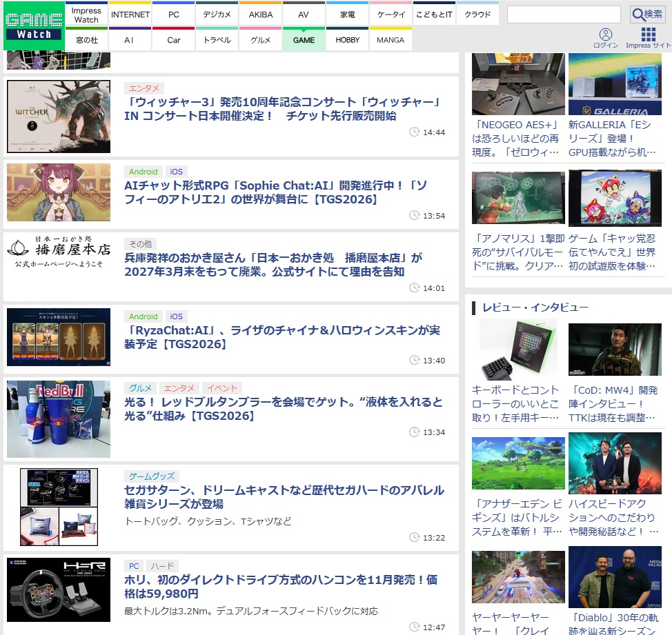Open the Red Bull tumbler article thumbnail

click(x=59, y=419)
